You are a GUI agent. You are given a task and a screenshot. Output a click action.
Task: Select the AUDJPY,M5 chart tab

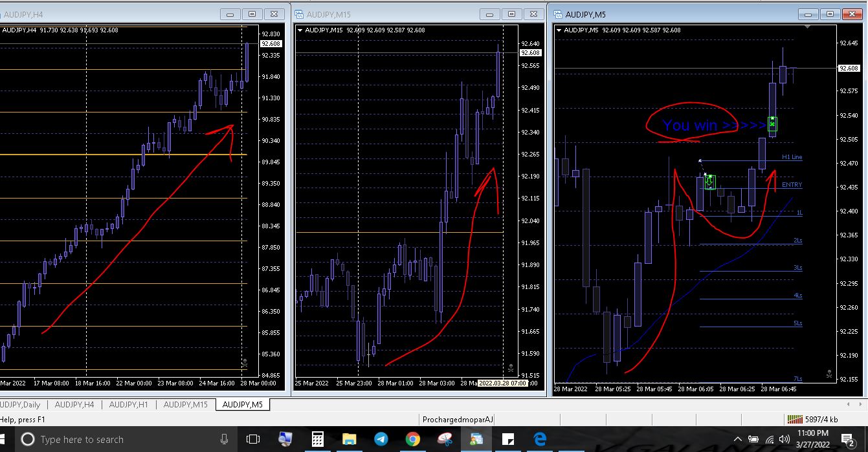(x=243, y=405)
